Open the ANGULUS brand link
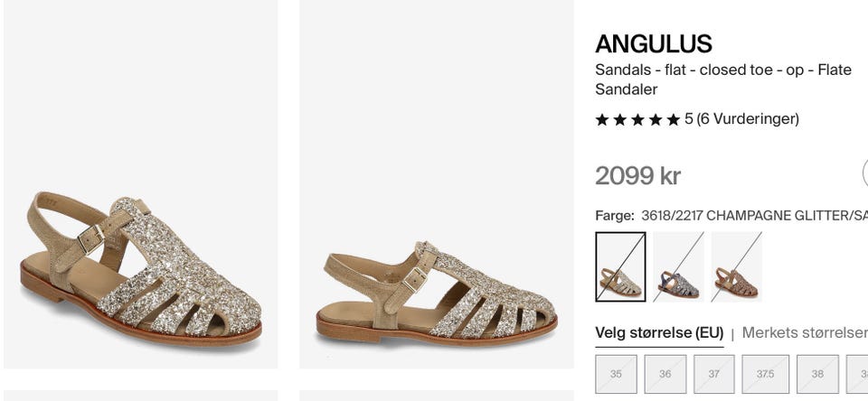 tap(654, 43)
